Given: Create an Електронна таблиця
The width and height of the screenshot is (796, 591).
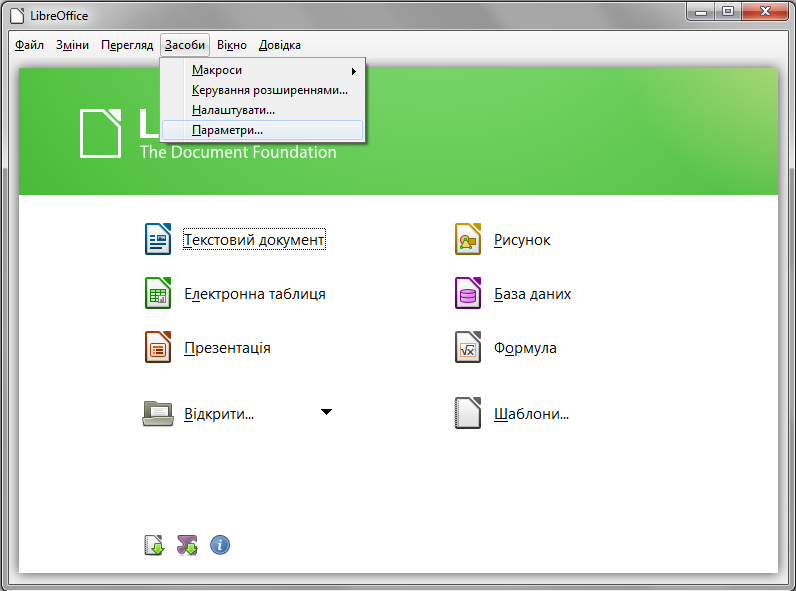Looking at the screenshot, I should [x=255, y=294].
